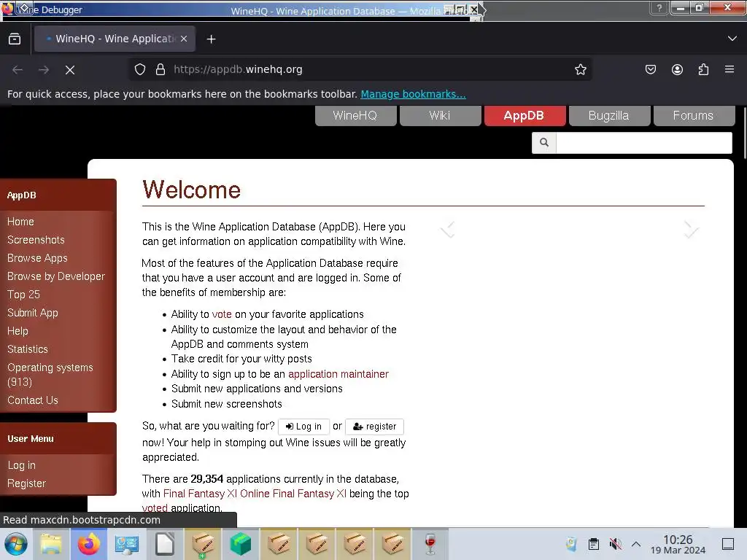Image resolution: width=747 pixels, height=560 pixels.
Task: Click the AppDB search magnifier button
Action: (x=544, y=142)
